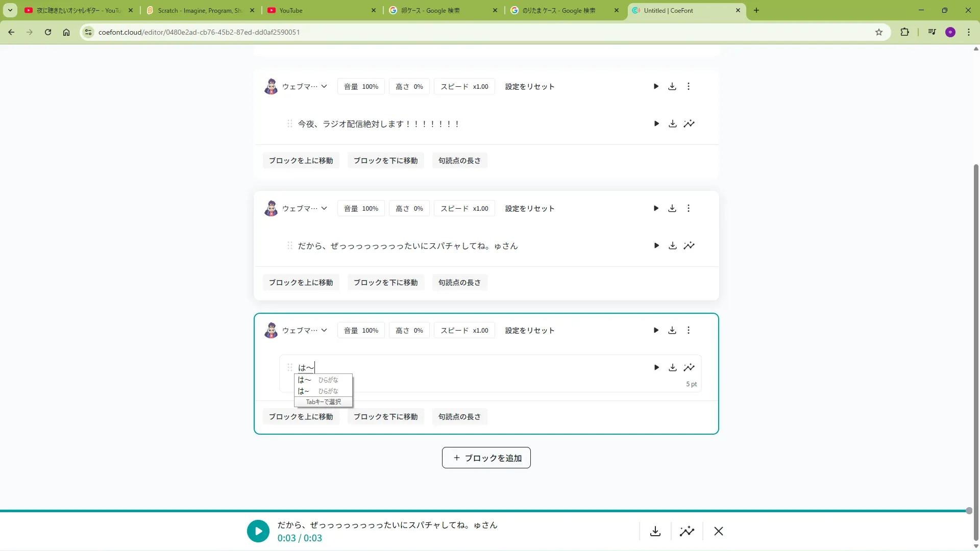
Task: Open accent editor in bottom player bar
Action: click(687, 531)
